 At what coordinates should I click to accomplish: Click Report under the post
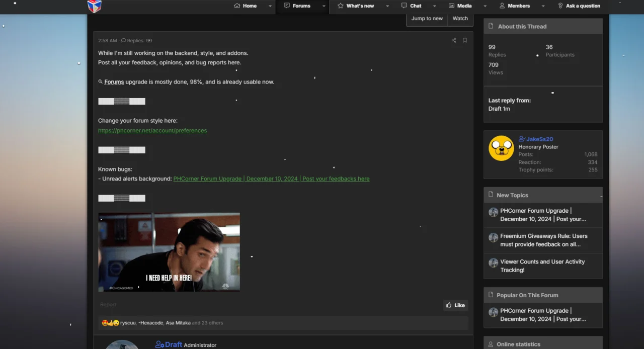pos(108,305)
